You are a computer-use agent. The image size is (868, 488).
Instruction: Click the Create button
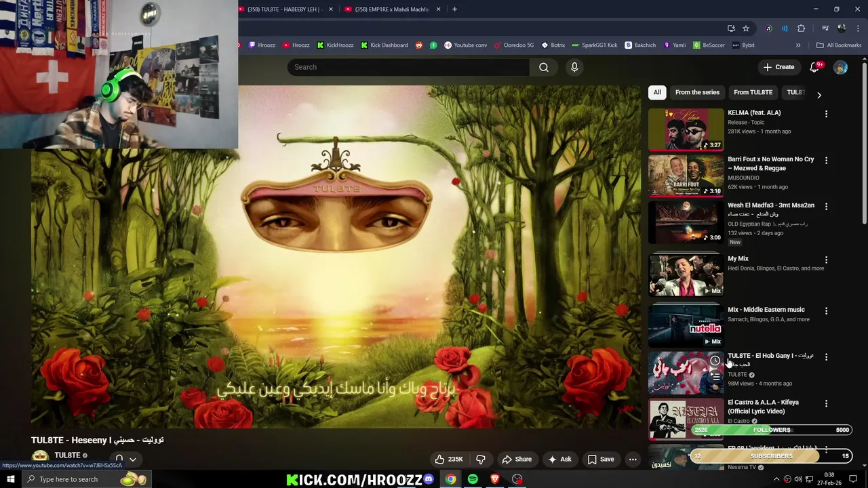(778, 67)
